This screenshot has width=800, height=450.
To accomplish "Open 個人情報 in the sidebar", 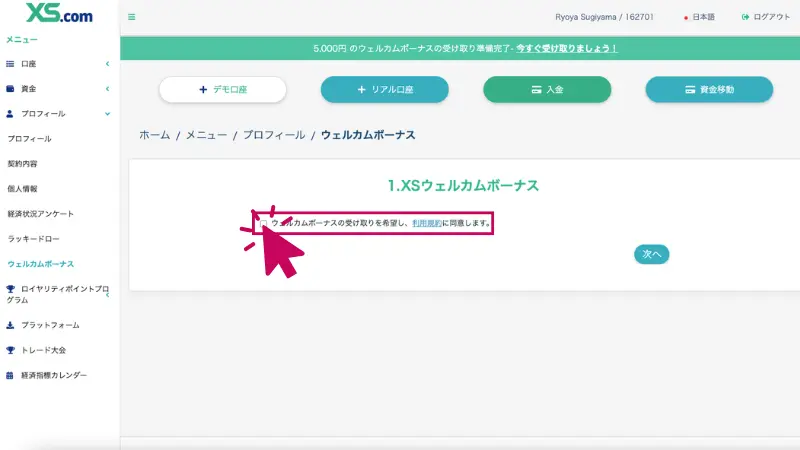I will (22, 189).
